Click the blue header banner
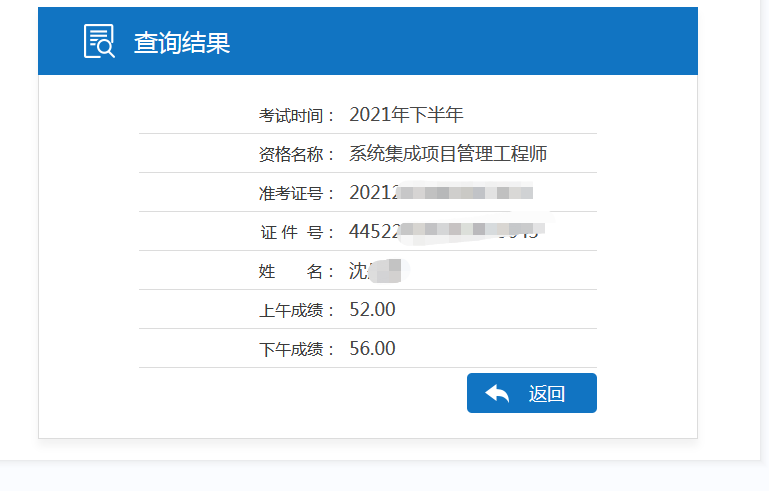 [x=368, y=41]
